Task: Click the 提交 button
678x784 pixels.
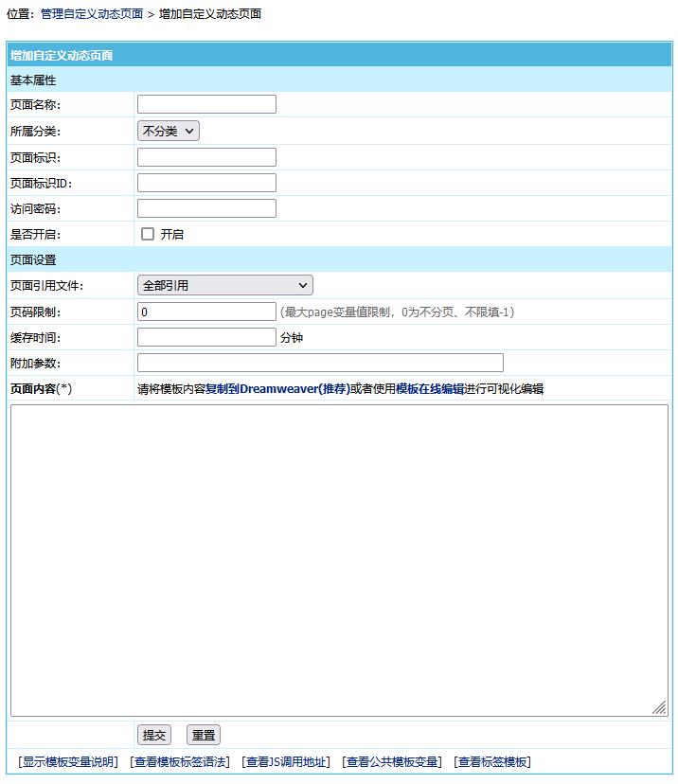Action: (154, 735)
